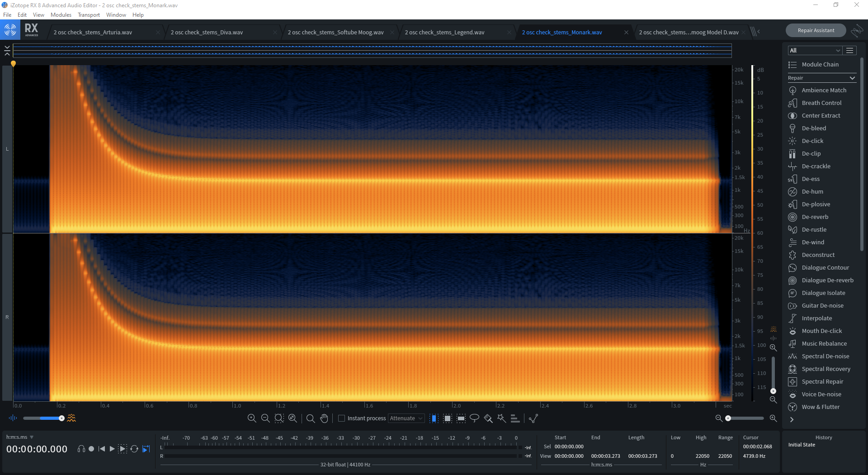The width and height of the screenshot is (868, 475).
Task: Launch the Spectral Repair module
Action: pyautogui.click(x=816, y=382)
